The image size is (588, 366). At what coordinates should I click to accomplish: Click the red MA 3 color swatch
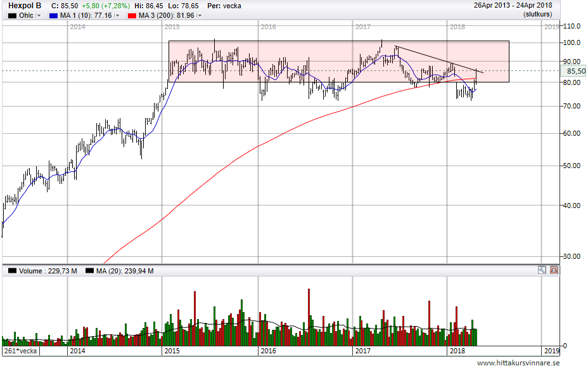[x=132, y=16]
